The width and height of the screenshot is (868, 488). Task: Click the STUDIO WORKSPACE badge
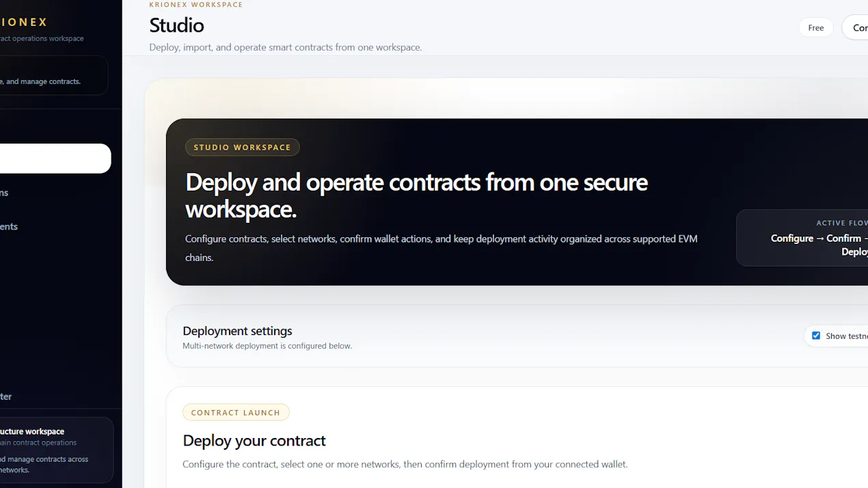[x=242, y=147]
